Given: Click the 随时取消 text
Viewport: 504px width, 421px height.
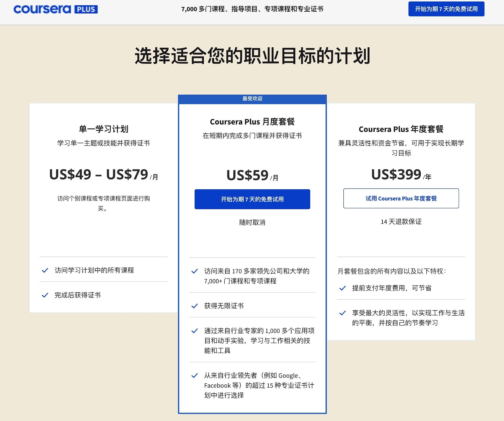Looking at the screenshot, I should pos(252,222).
